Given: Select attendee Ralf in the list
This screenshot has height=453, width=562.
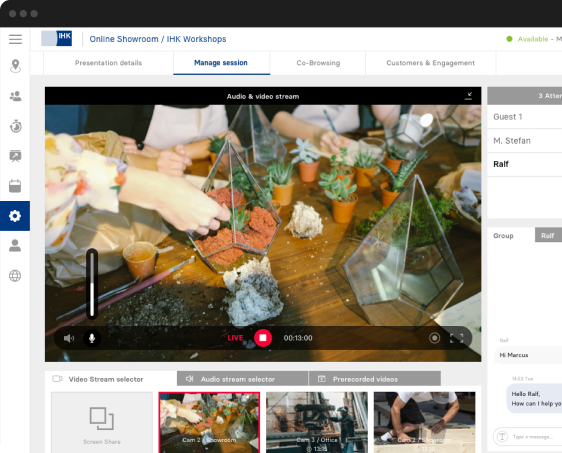Looking at the screenshot, I should click(525, 164).
